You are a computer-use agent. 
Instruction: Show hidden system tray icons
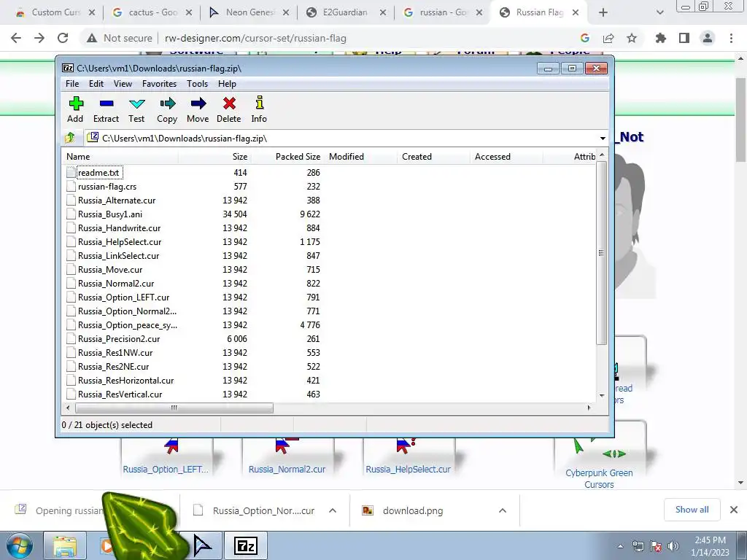click(x=620, y=546)
